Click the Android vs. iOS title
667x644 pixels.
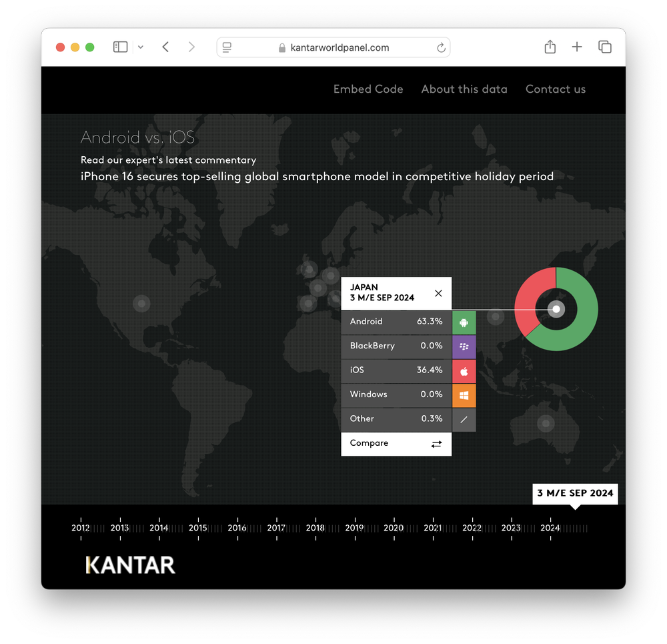137,137
